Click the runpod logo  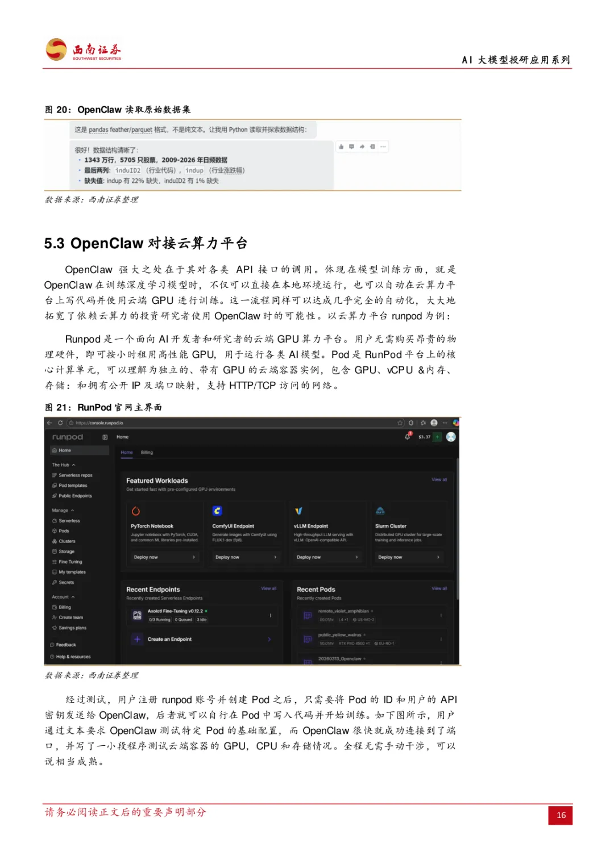(x=68, y=437)
